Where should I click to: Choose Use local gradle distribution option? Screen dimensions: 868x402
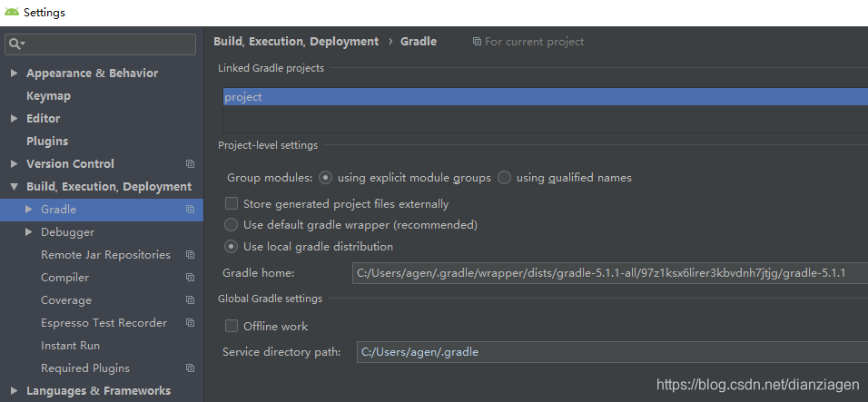231,247
